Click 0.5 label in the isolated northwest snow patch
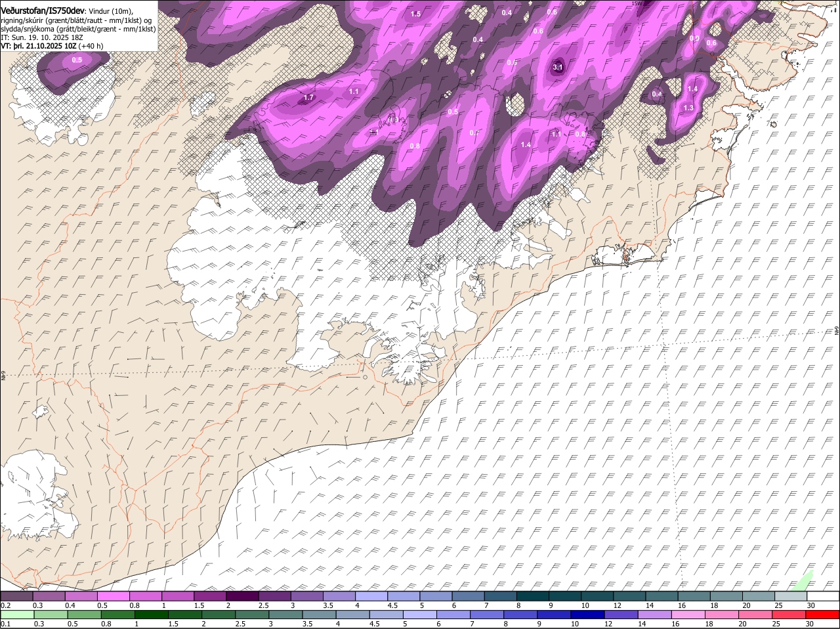The height and width of the screenshot is (629, 840). click(77, 60)
